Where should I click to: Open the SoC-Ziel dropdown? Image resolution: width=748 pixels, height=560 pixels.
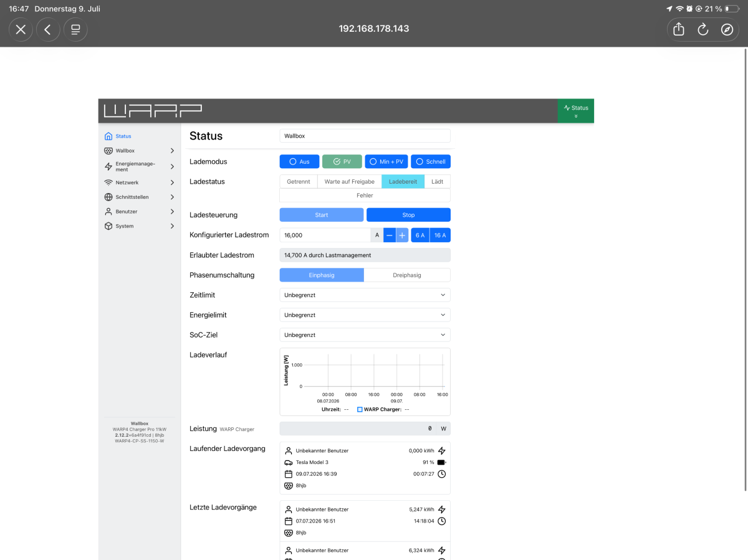click(365, 335)
